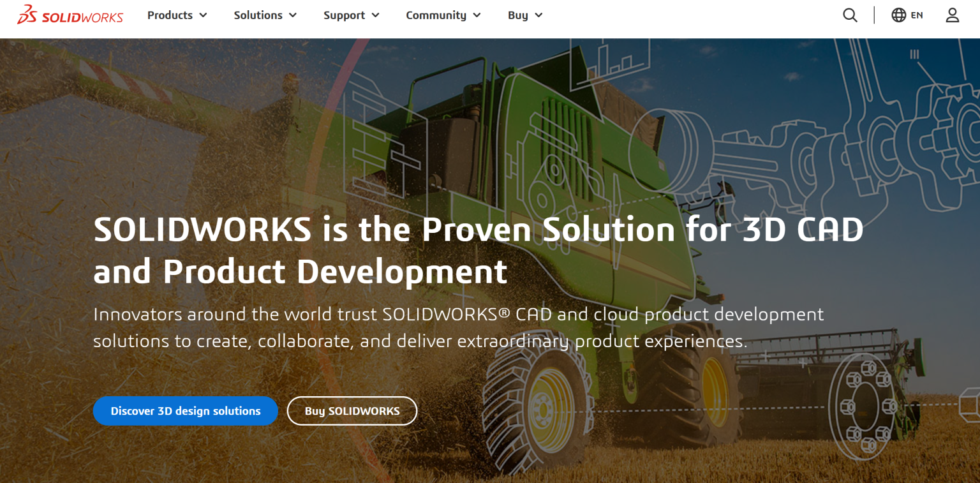The height and width of the screenshot is (483, 980).
Task: Select the EN language label
Action: click(917, 15)
